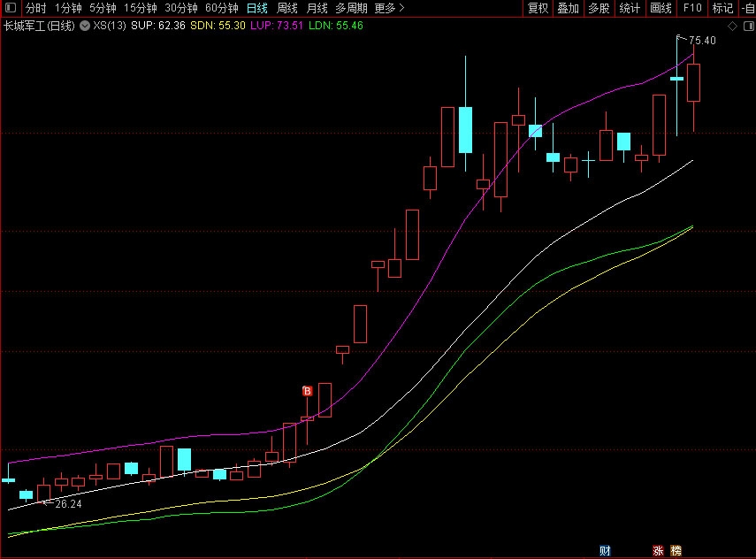Image resolution: width=756 pixels, height=559 pixels.
Task: Click the XS(13) indicator name
Action: tap(110, 26)
